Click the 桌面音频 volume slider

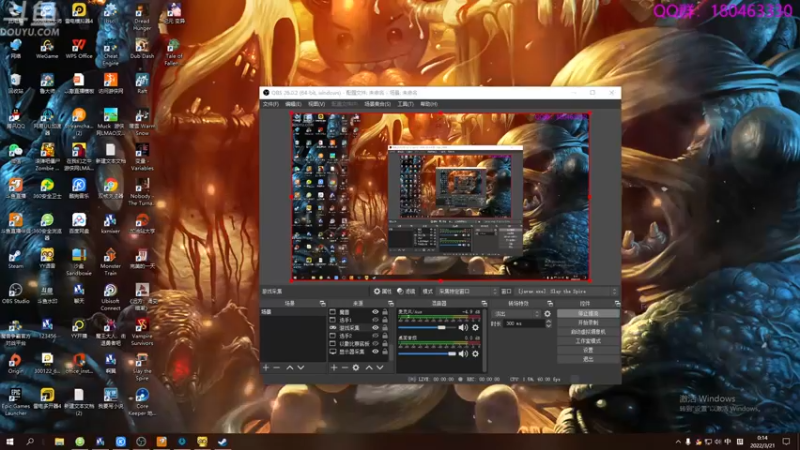point(427,354)
